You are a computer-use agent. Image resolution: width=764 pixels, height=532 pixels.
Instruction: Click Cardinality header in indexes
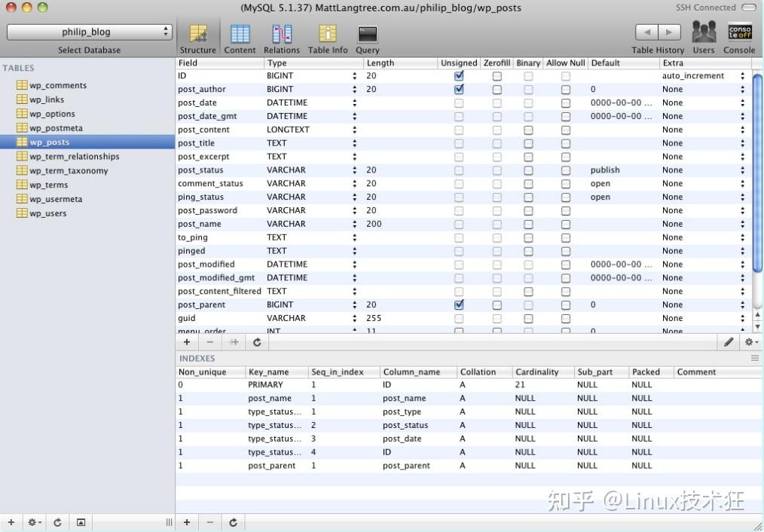click(542, 371)
